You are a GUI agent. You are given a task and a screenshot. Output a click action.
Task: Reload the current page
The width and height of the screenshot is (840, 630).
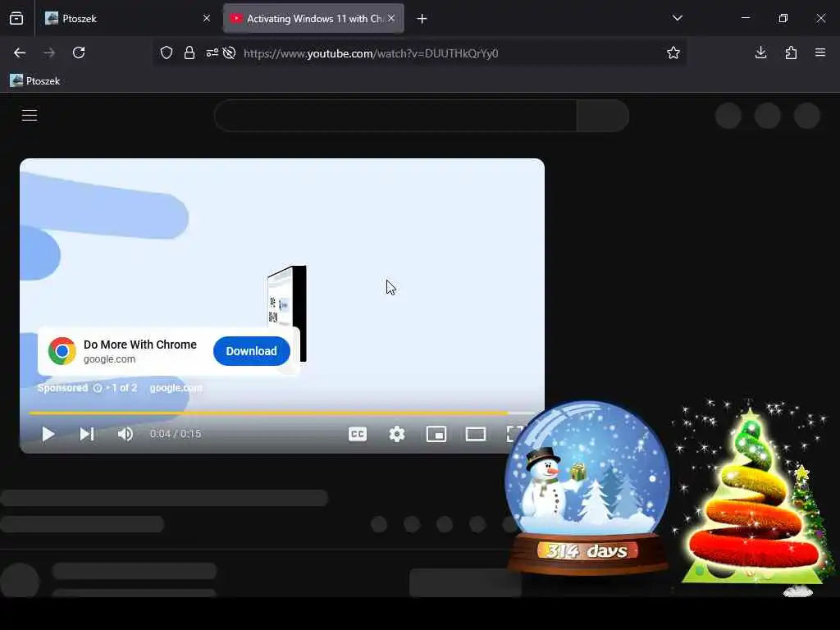[x=79, y=52]
